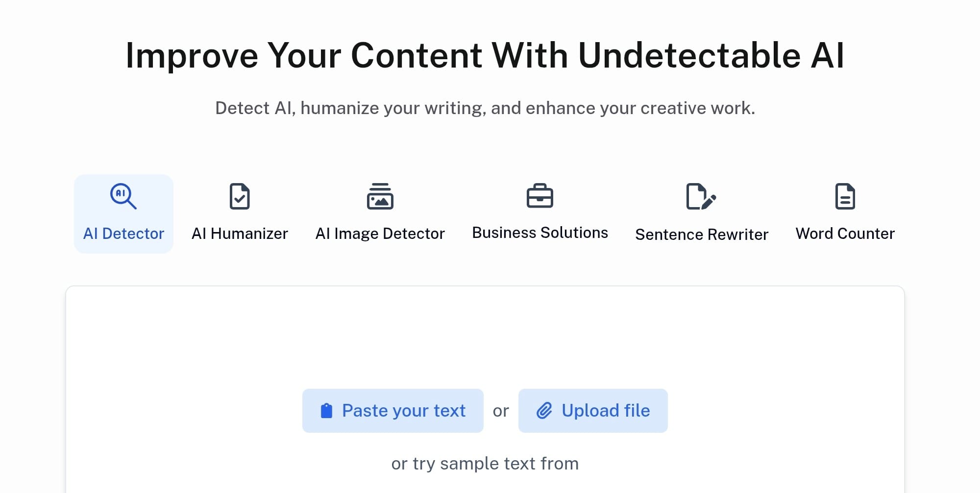Screen dimensions: 980x493
Task: Click the Improve Your Content headline
Action: pos(485,55)
